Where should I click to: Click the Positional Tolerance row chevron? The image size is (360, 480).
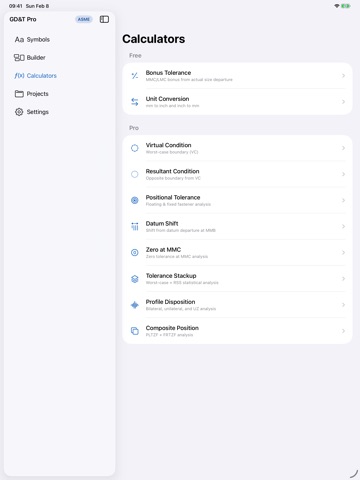click(x=343, y=200)
